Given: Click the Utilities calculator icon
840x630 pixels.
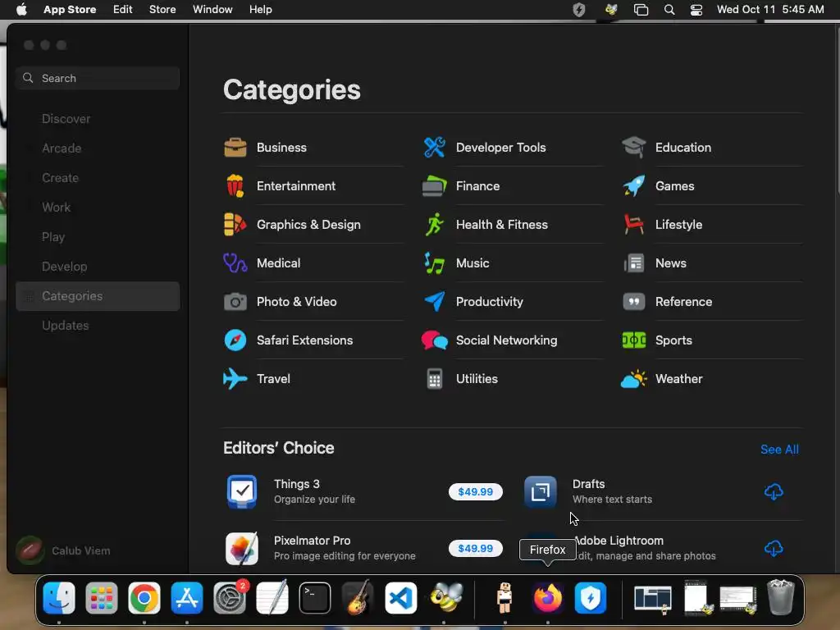Looking at the screenshot, I should 435,379.
